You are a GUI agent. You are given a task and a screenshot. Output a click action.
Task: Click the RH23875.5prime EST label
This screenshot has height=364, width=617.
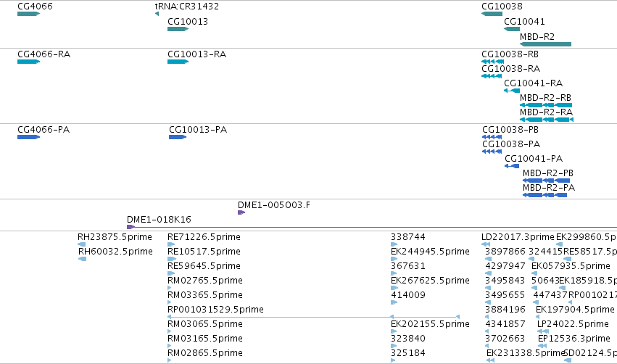tap(115, 237)
